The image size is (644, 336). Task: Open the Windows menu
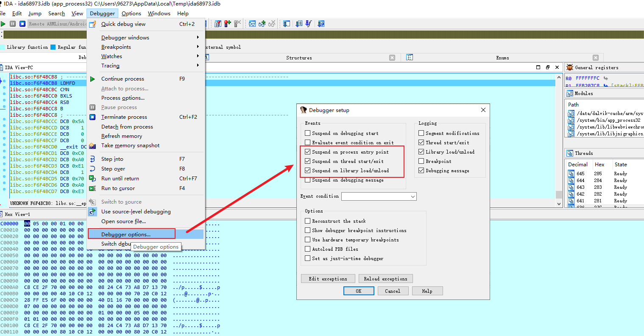coord(159,13)
